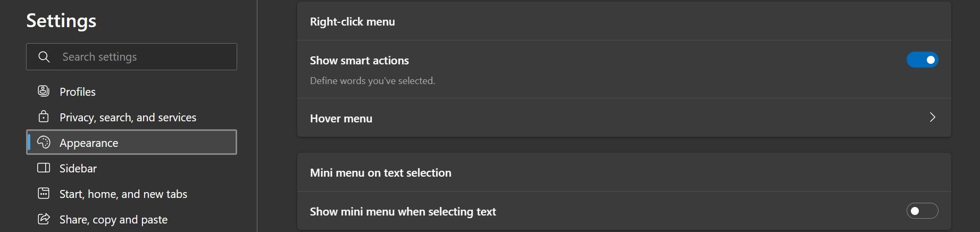Image resolution: width=980 pixels, height=232 pixels.
Task: Click the Start, home, new tabs icon
Action: pos(44,194)
